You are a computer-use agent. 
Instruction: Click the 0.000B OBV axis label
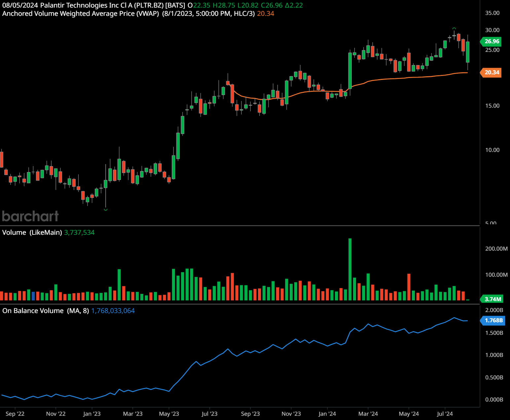(494, 400)
